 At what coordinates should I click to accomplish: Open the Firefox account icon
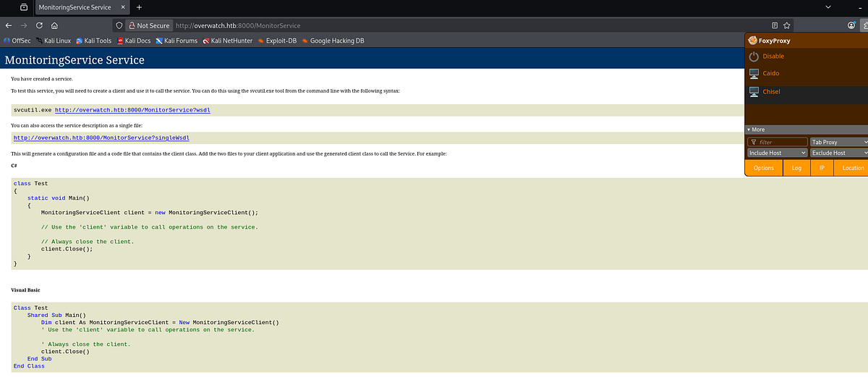tap(851, 25)
